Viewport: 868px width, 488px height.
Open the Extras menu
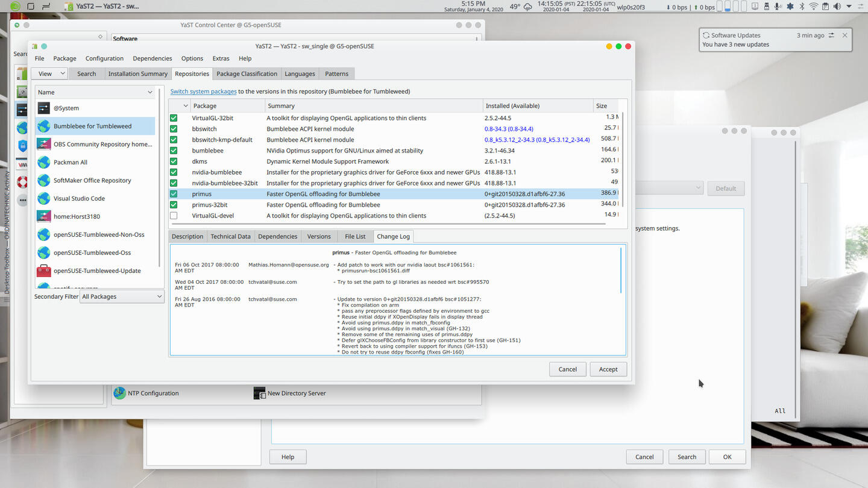(221, 58)
